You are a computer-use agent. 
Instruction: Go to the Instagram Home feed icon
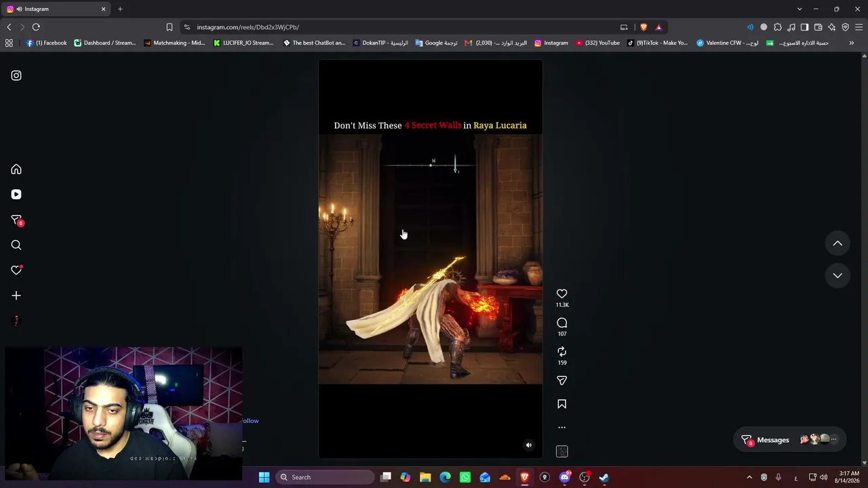coord(16,169)
